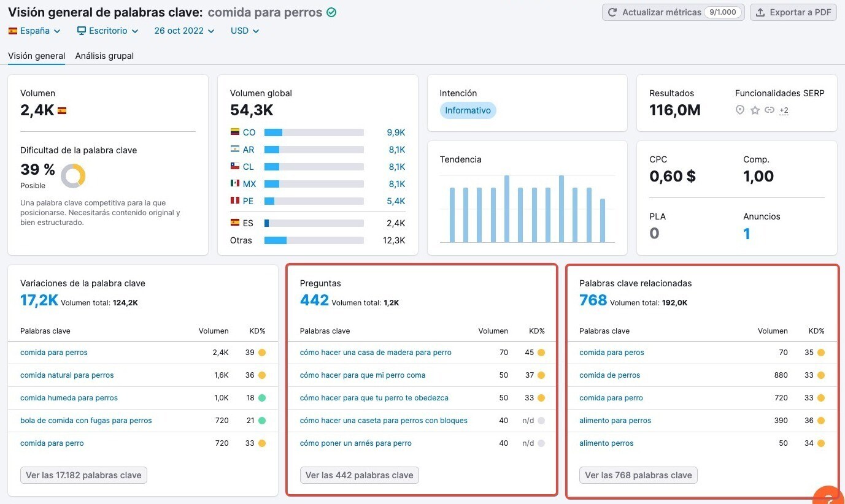Switch to the Análisis grupal tab

(x=104, y=56)
